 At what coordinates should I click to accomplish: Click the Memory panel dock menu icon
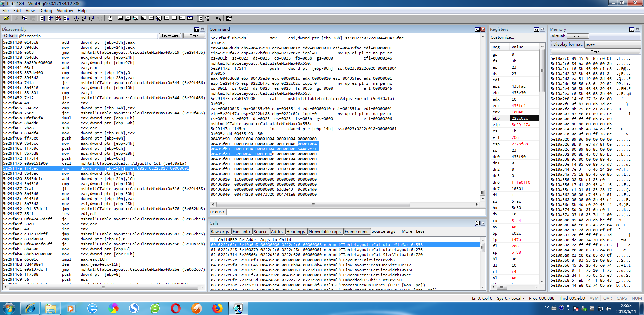click(x=632, y=29)
